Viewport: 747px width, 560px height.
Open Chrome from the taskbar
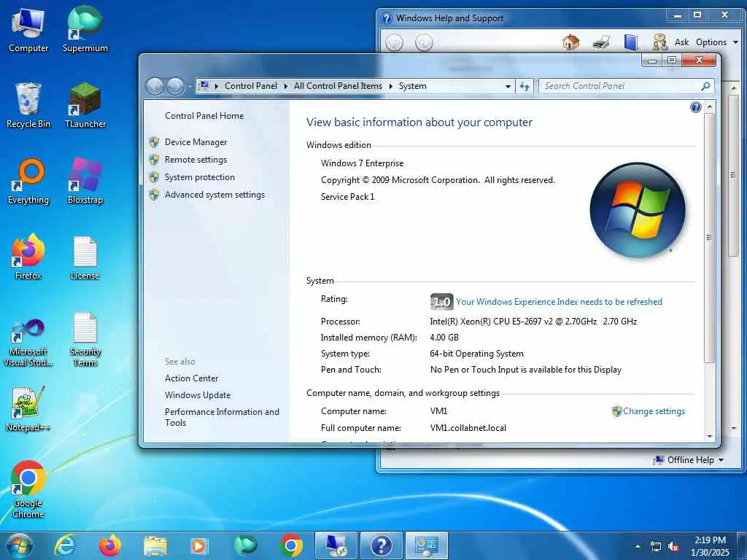[290, 545]
